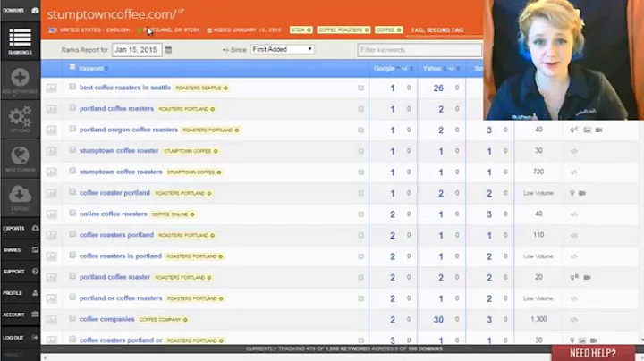Screen dimensions: 644x361
Task: Check 'best coffee roasters in seattle' row checkbox
Action: click(72, 87)
